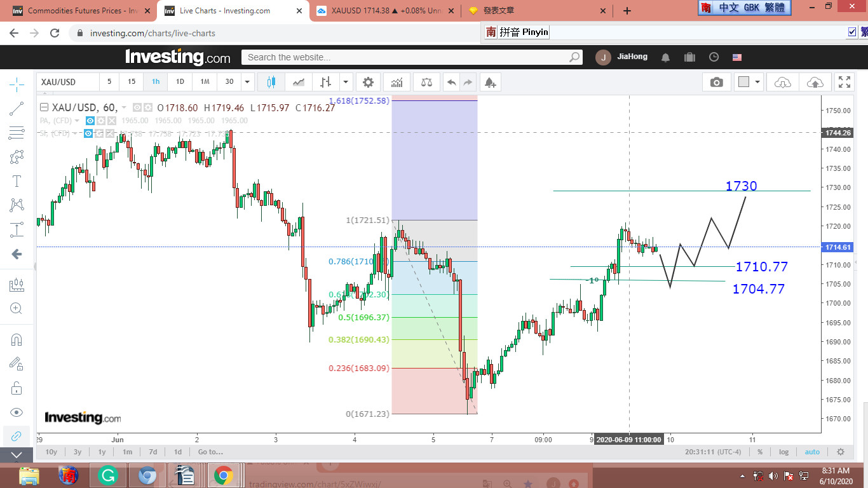
Task: Switch to area chart style
Action: 299,82
